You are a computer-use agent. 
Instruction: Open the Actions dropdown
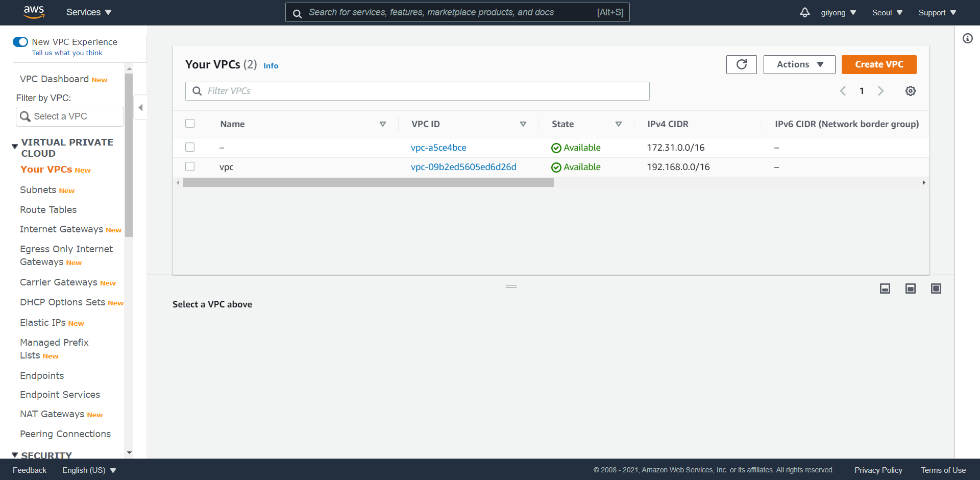[799, 64]
